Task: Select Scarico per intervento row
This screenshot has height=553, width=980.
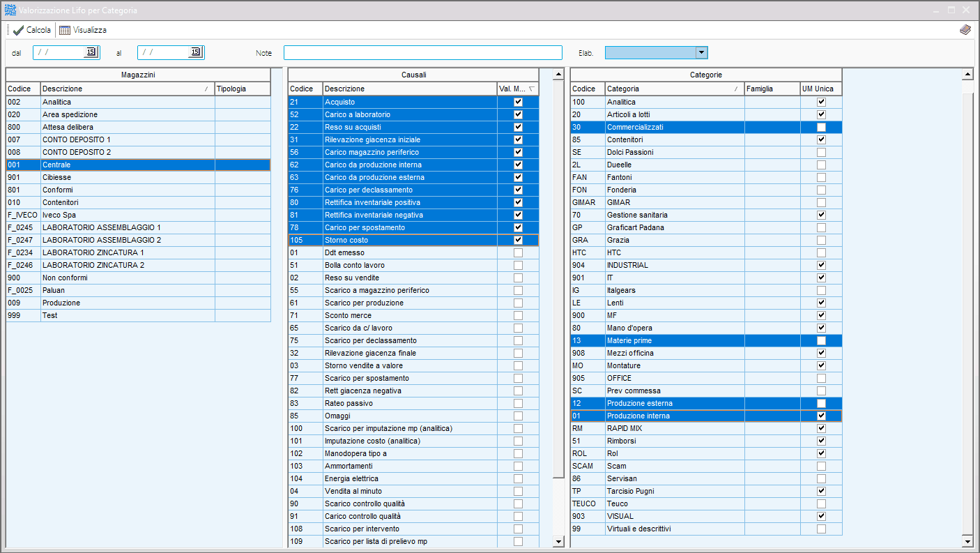Action: 413,529
